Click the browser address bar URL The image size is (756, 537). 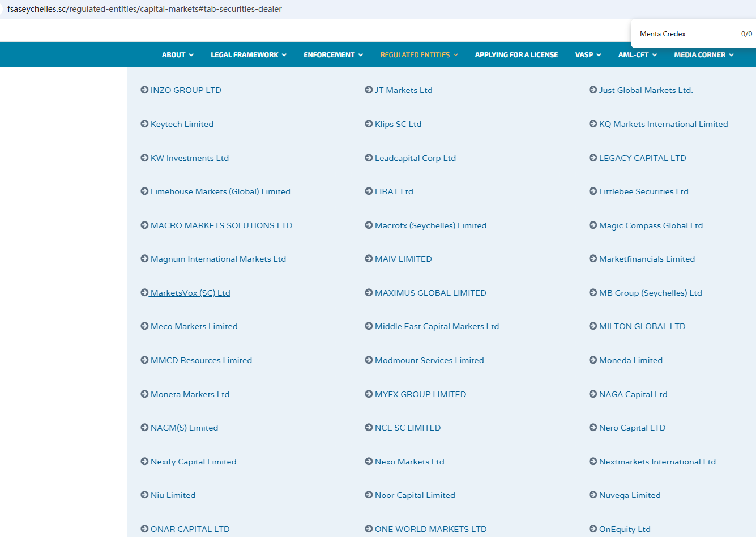tap(144, 9)
